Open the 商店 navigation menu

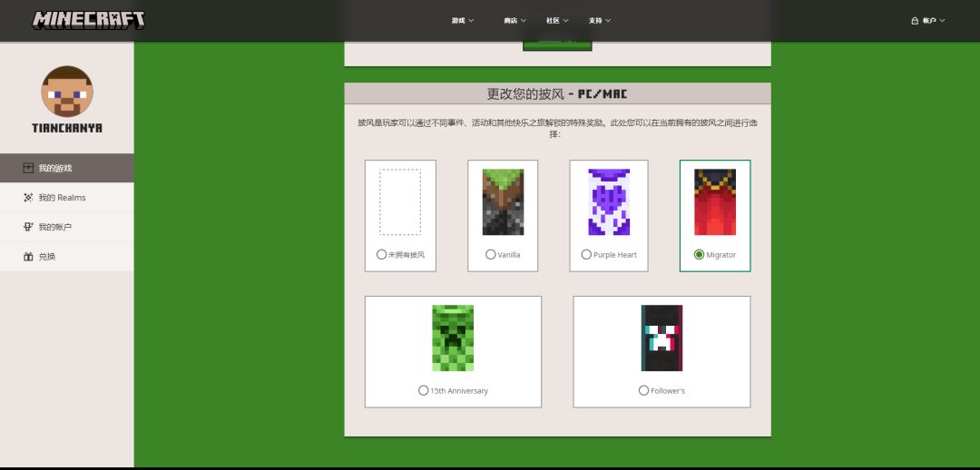[515, 21]
